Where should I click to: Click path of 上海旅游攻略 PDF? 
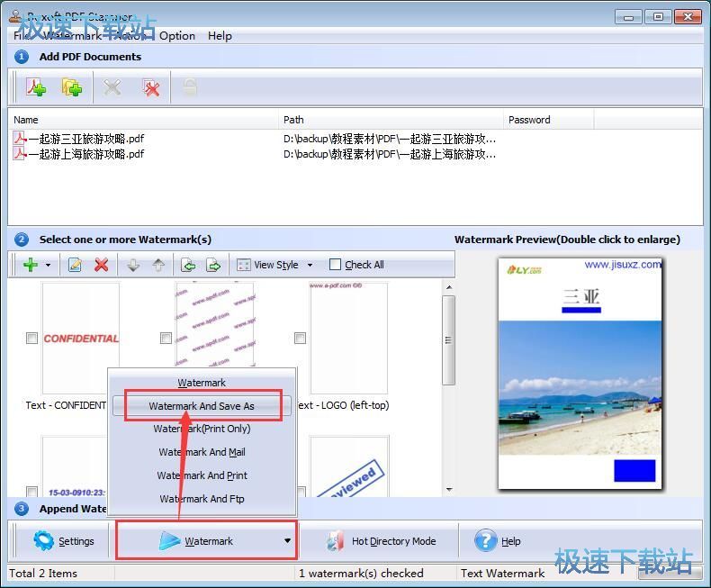[390, 154]
